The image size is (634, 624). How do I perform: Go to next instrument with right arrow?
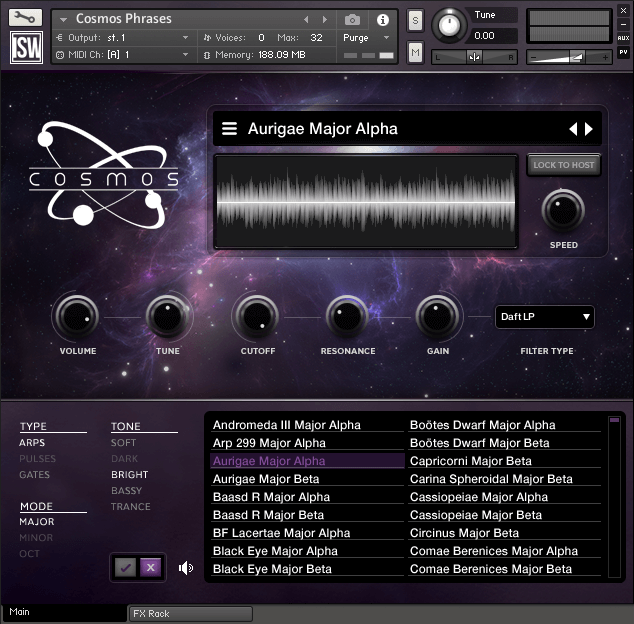tap(324, 19)
